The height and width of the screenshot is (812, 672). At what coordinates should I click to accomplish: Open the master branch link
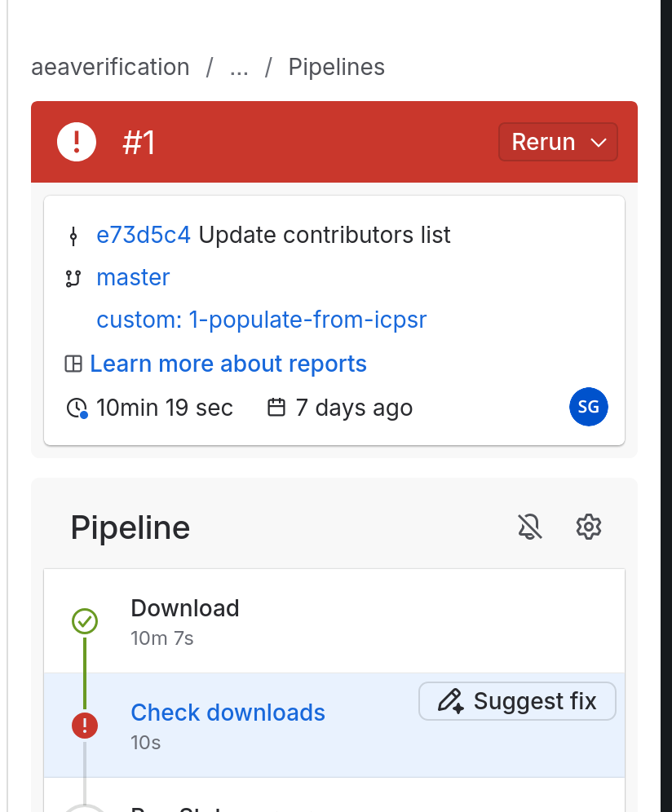133,277
